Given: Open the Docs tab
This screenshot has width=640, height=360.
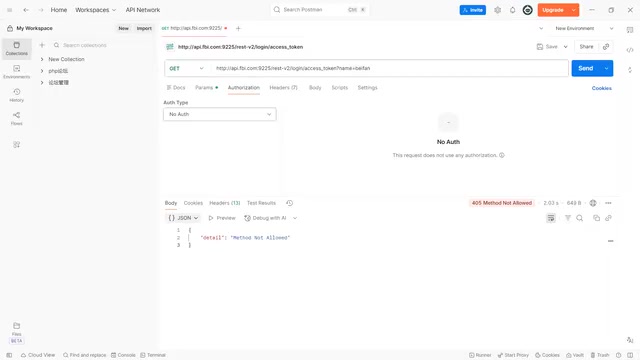Looking at the screenshot, I should 176,87.
